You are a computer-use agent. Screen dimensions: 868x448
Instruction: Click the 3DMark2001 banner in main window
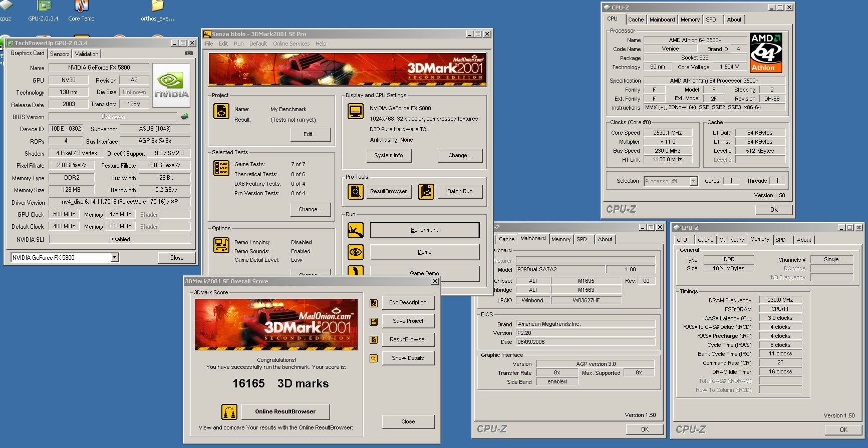click(x=347, y=70)
